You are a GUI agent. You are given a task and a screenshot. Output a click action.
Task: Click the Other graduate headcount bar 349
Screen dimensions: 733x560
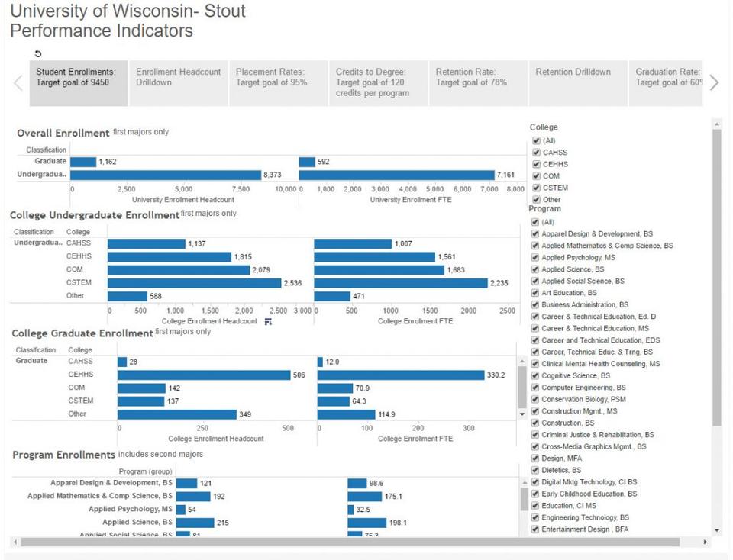177,414
